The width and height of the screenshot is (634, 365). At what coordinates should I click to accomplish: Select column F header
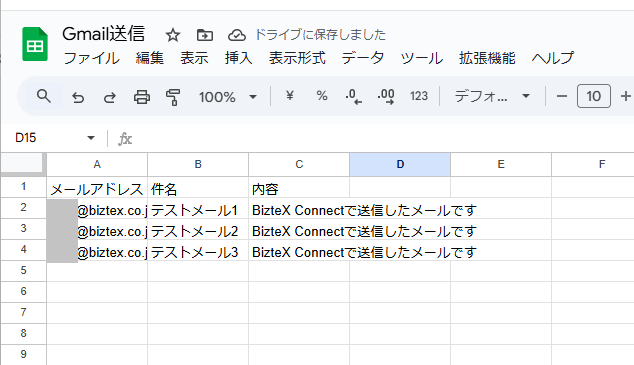pyautogui.click(x=593, y=165)
